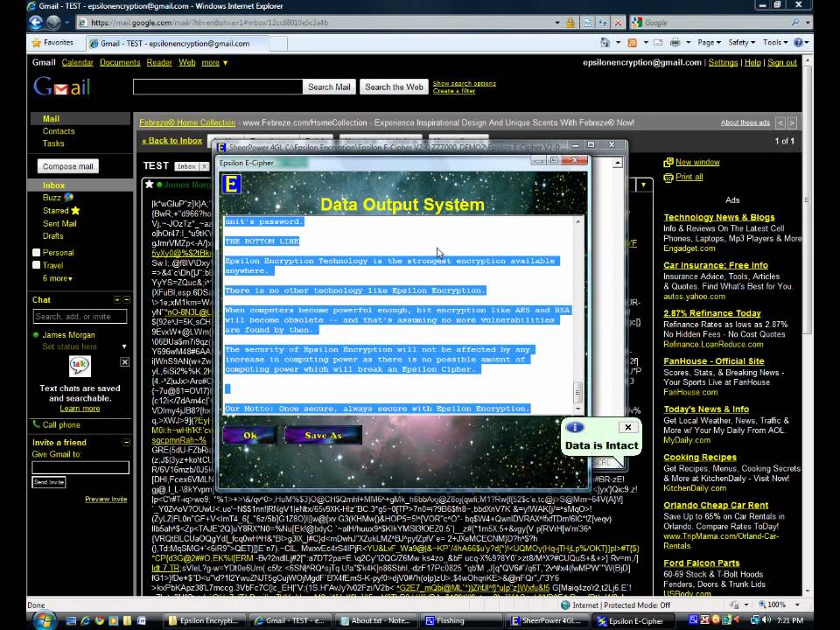Open the Reader link in Gmail top bar

tap(159, 63)
